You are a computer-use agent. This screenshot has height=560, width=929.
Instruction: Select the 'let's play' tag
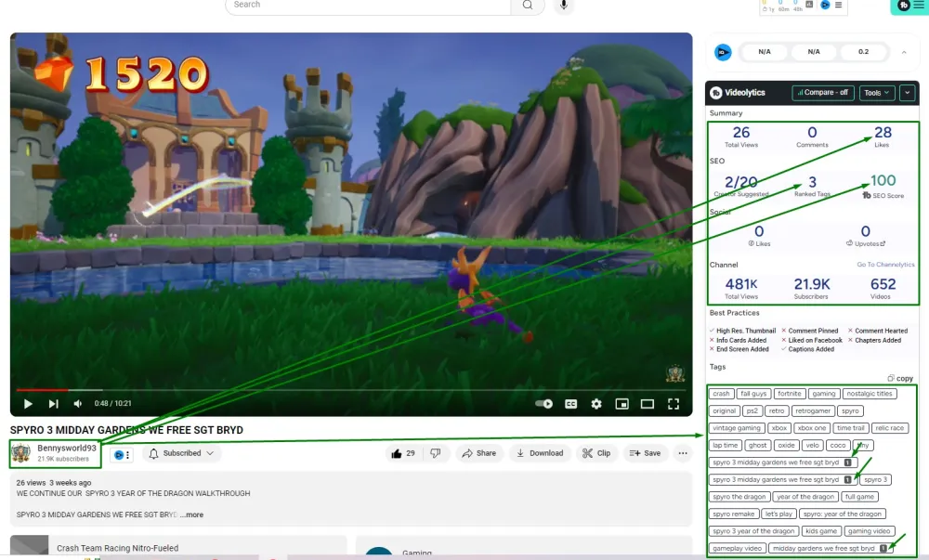pyautogui.click(x=778, y=514)
